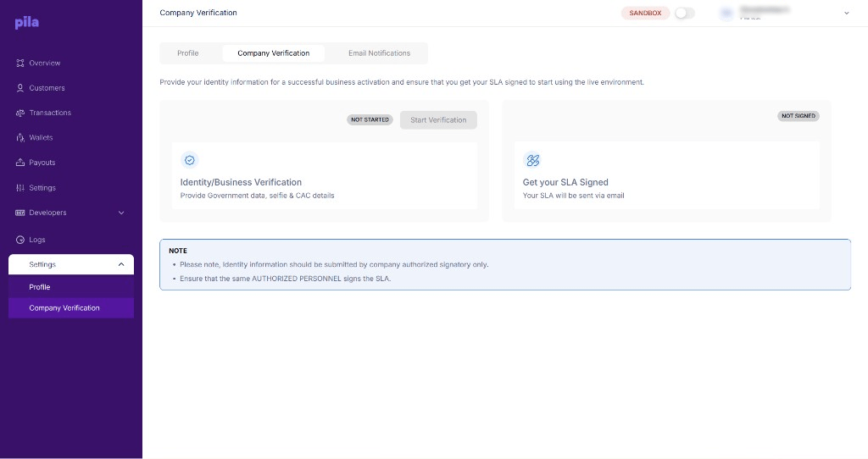Click the Payouts sidebar icon
Screen dimensions: 868x459
(x=20, y=163)
